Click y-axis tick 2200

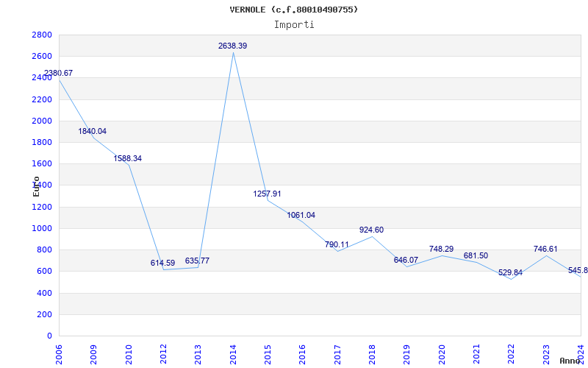click(x=42, y=99)
